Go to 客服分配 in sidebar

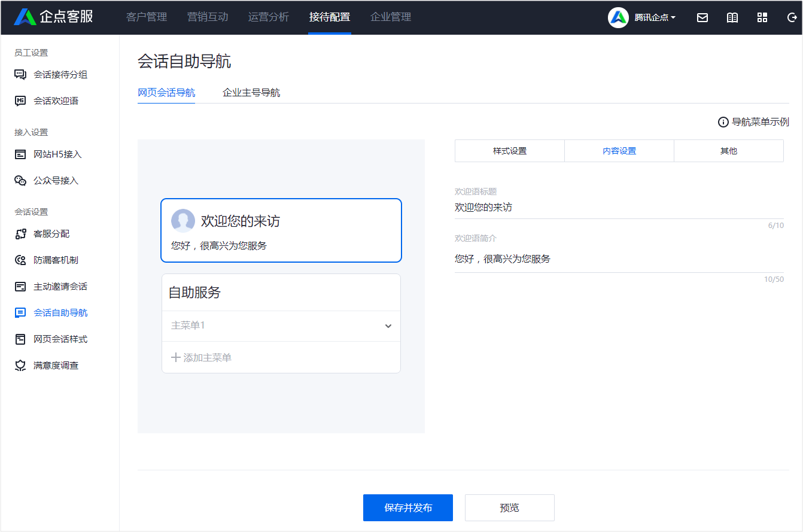tap(51, 234)
